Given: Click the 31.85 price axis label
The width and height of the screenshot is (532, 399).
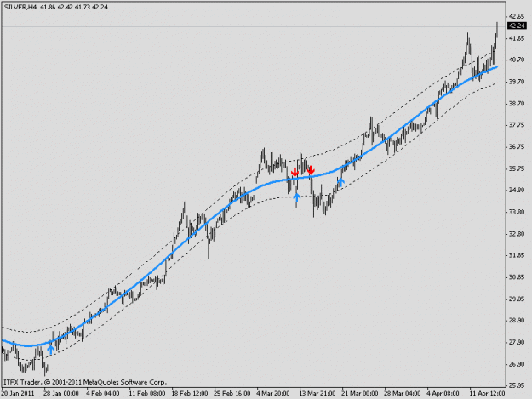Looking at the screenshot, I should tap(517, 255).
